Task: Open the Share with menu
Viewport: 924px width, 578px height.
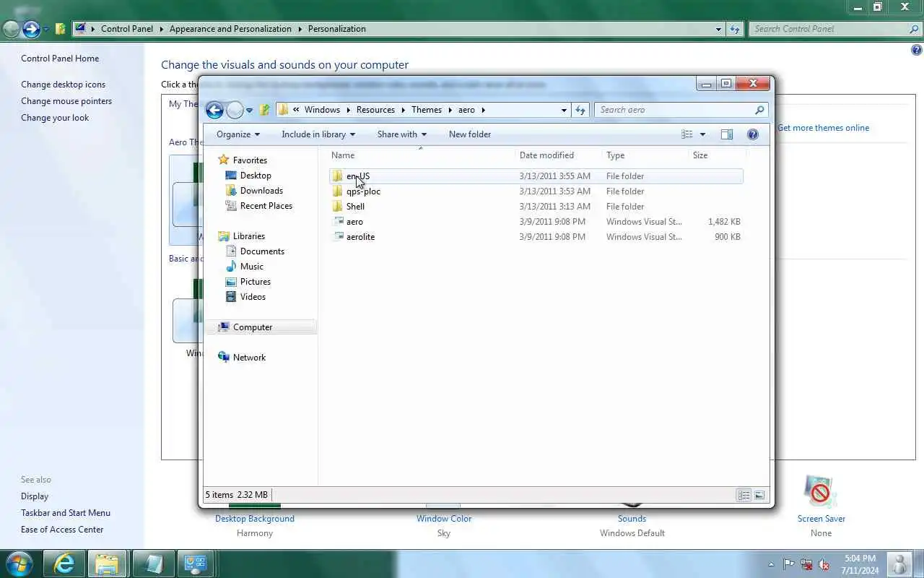Action: pos(402,134)
